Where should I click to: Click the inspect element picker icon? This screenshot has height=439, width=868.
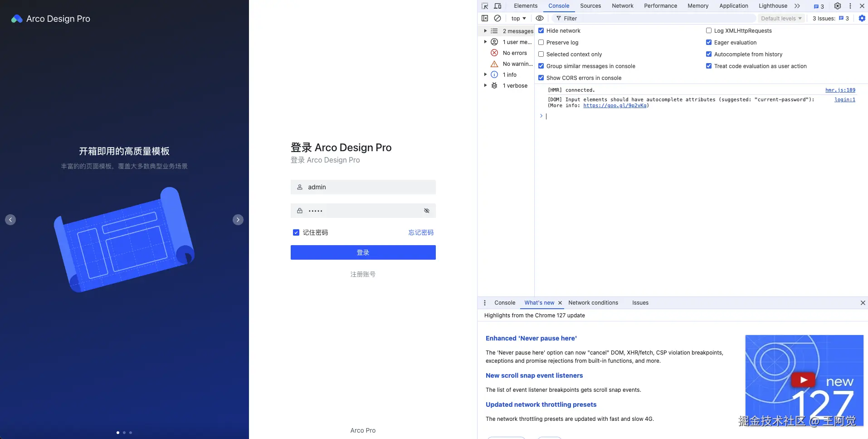click(x=485, y=6)
